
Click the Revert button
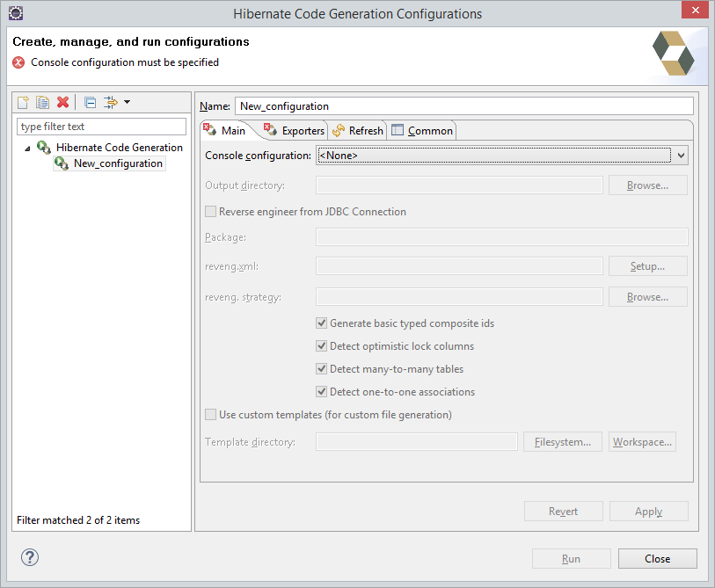[564, 511]
